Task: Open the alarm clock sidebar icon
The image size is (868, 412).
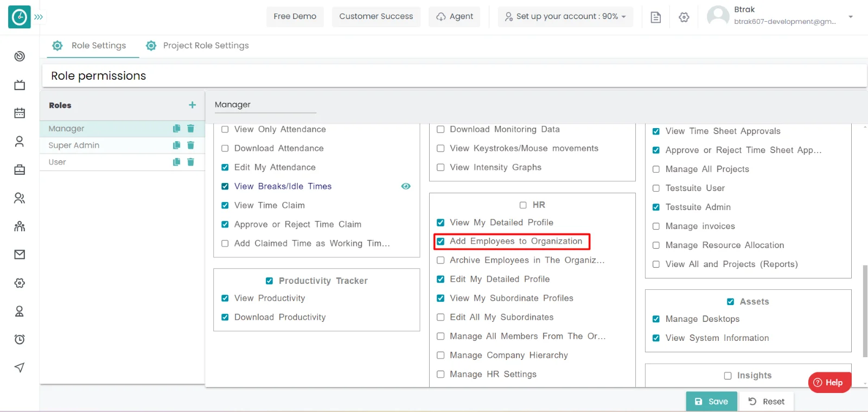Action: point(20,339)
